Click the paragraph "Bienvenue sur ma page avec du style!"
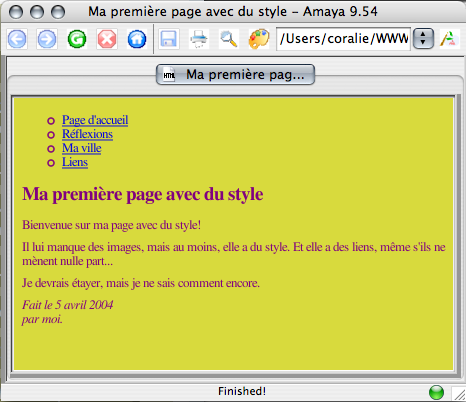 111,225
